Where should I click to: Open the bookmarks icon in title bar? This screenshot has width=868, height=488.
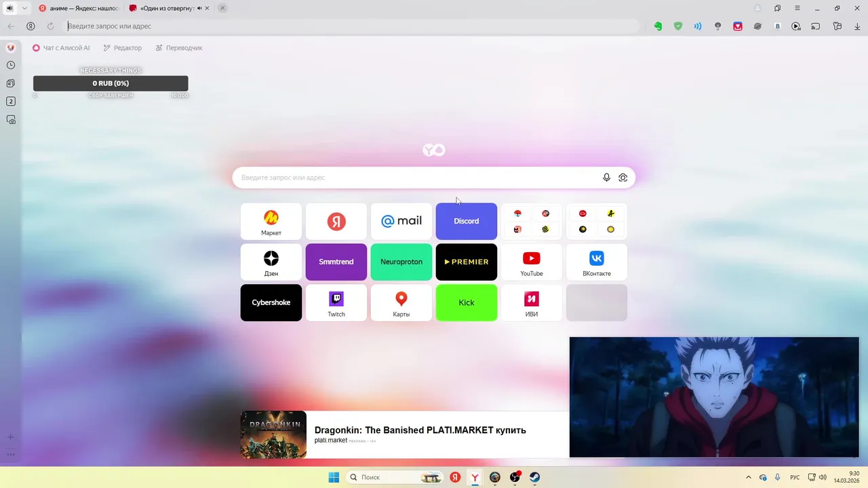click(x=777, y=8)
